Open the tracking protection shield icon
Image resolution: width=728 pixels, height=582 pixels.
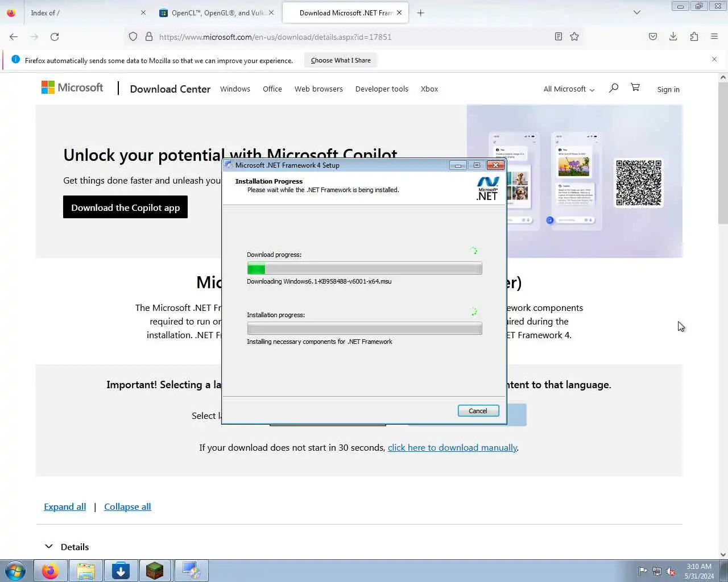(133, 36)
